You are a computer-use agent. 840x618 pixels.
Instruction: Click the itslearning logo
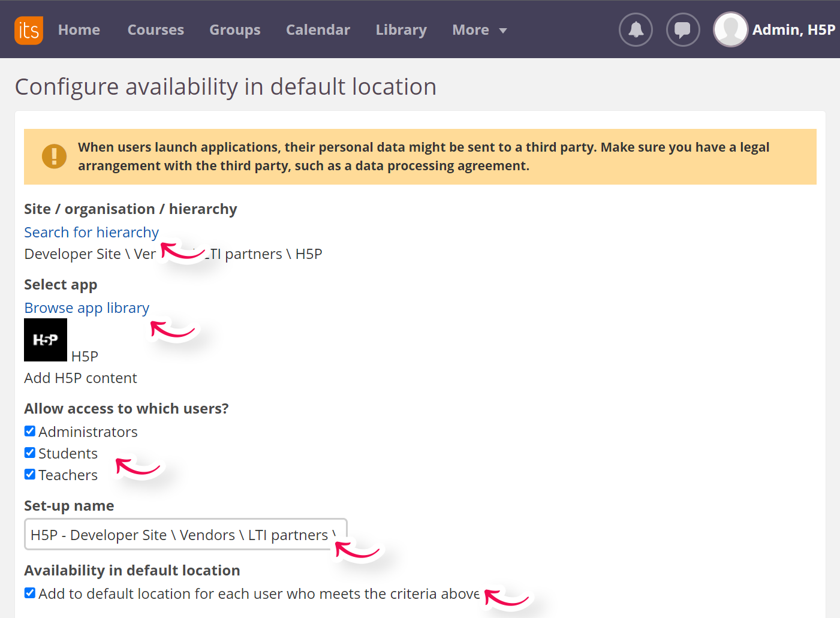tap(28, 29)
